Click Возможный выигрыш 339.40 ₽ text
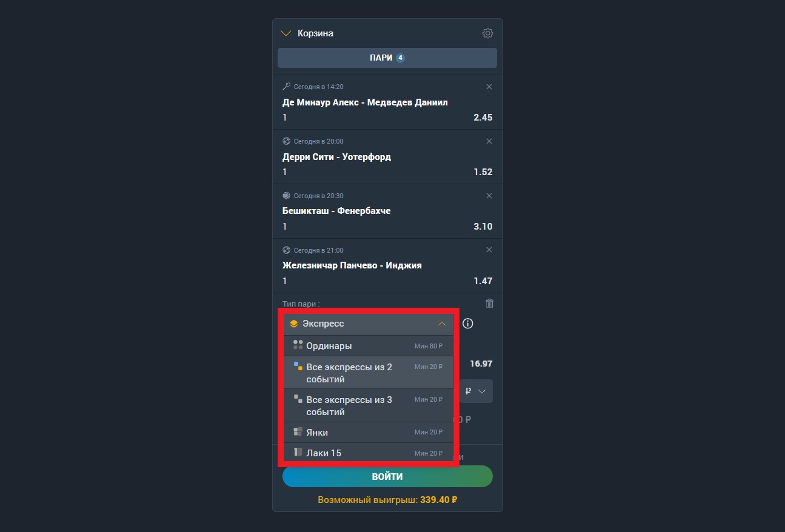Viewport: 785px width, 532px height. [387, 500]
